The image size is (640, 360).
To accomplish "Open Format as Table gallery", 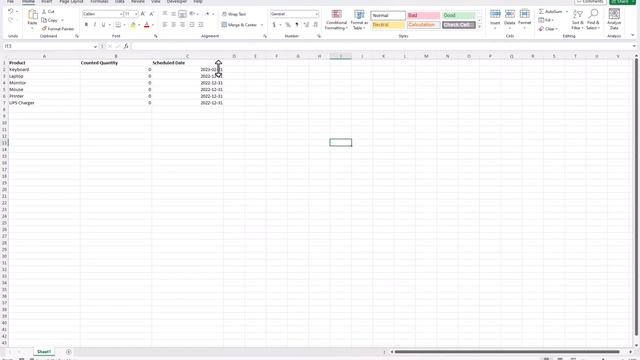I will coord(359,20).
